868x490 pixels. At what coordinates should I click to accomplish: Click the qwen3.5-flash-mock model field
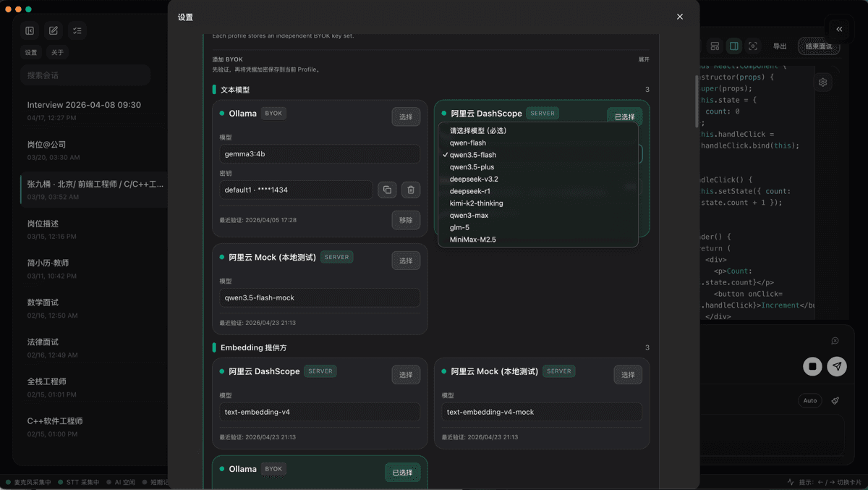[x=320, y=297]
